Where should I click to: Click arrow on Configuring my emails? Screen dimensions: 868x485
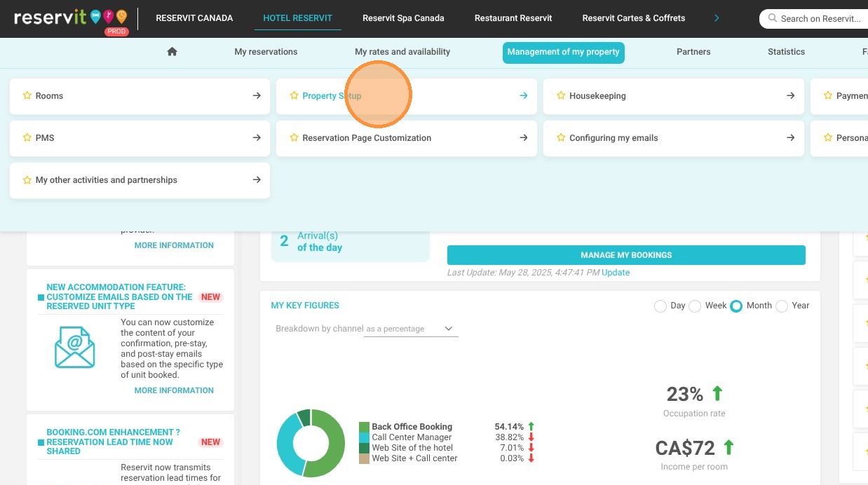791,138
